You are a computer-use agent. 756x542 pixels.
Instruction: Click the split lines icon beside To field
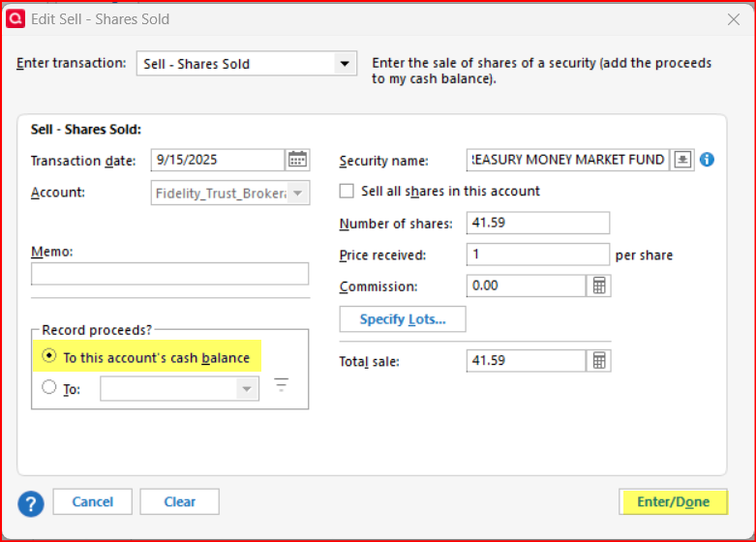click(x=281, y=385)
